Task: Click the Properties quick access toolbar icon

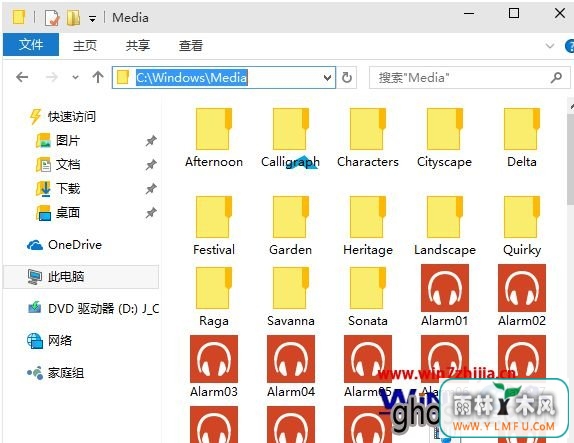Action: [52, 18]
